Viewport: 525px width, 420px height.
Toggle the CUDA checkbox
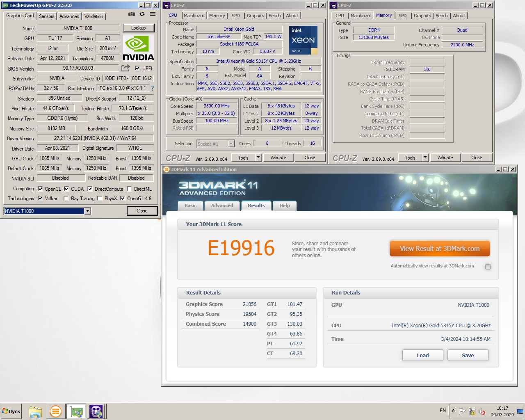[66, 189]
